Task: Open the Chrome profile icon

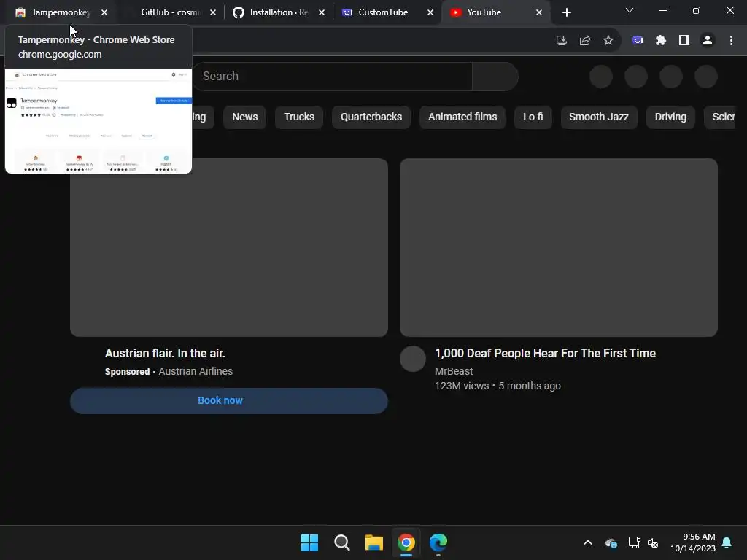Action: coord(708,41)
